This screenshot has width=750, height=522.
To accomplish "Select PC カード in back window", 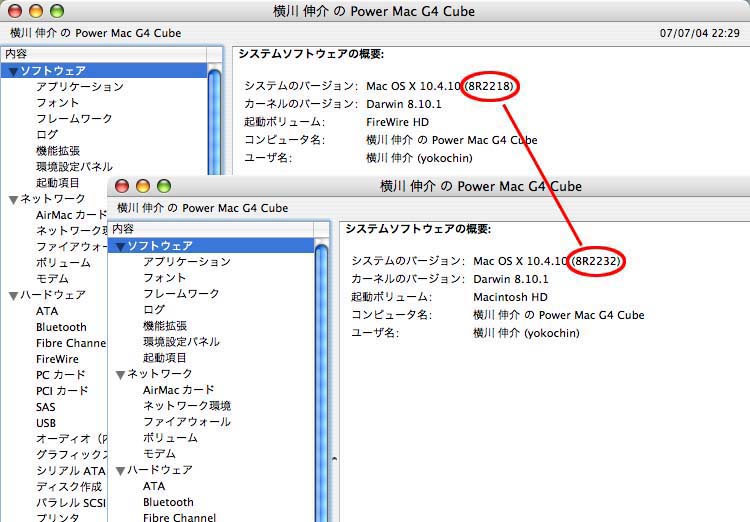I will pyautogui.click(x=61, y=375).
